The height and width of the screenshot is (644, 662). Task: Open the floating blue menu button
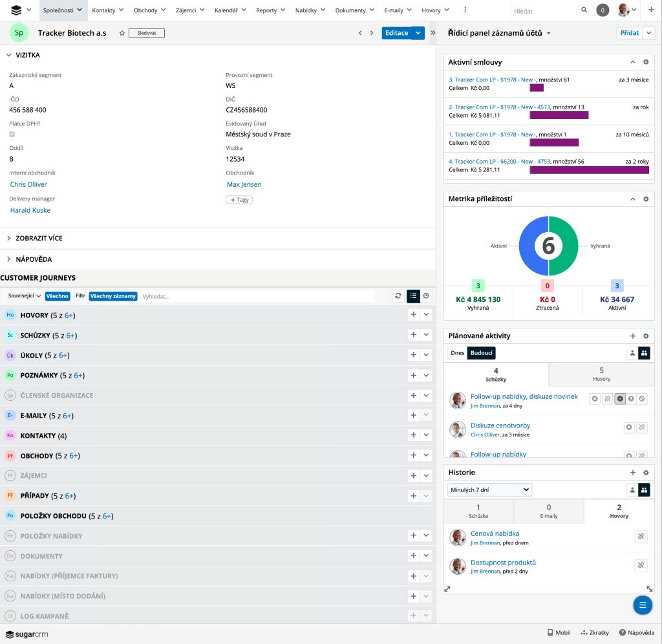642,605
